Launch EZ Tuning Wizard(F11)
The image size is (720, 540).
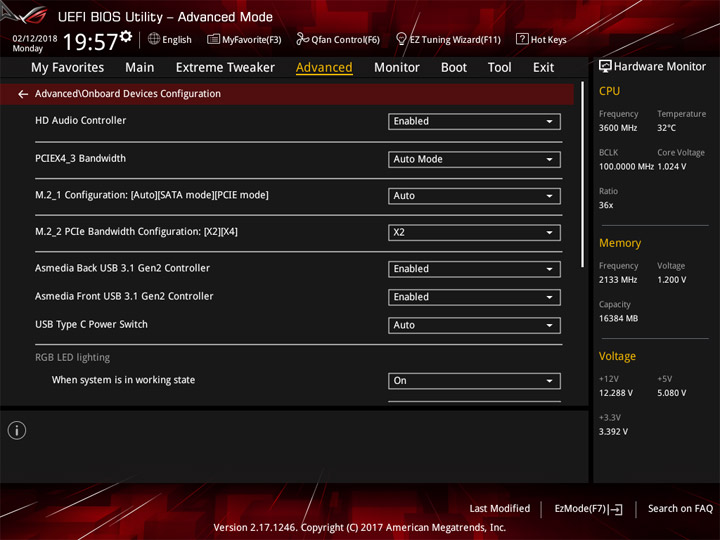click(x=448, y=39)
